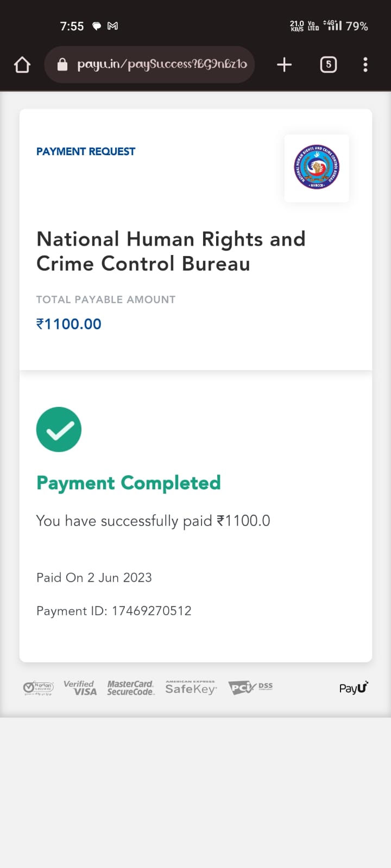Tap the browser home icon
391x868 pixels.
pyautogui.click(x=22, y=65)
